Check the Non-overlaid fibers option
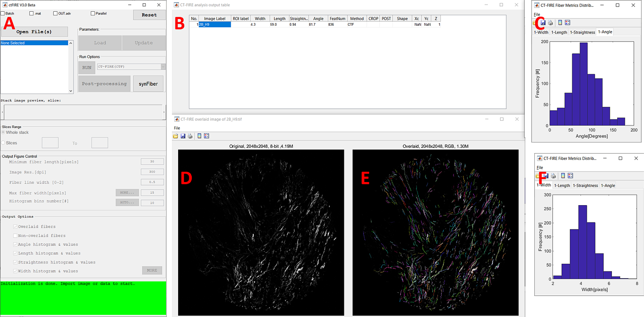 click(15, 235)
